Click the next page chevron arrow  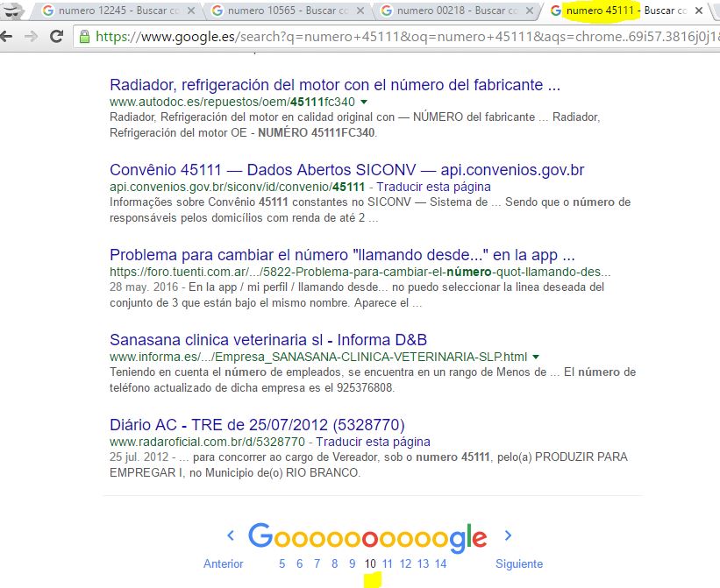[x=508, y=535]
